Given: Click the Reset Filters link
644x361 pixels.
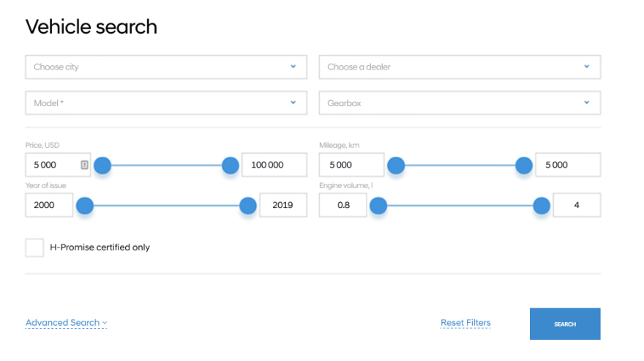Looking at the screenshot, I should (465, 323).
